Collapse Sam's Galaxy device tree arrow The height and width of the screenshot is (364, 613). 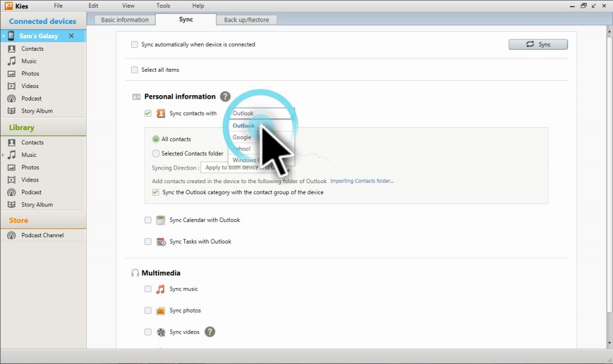pyautogui.click(x=4, y=36)
